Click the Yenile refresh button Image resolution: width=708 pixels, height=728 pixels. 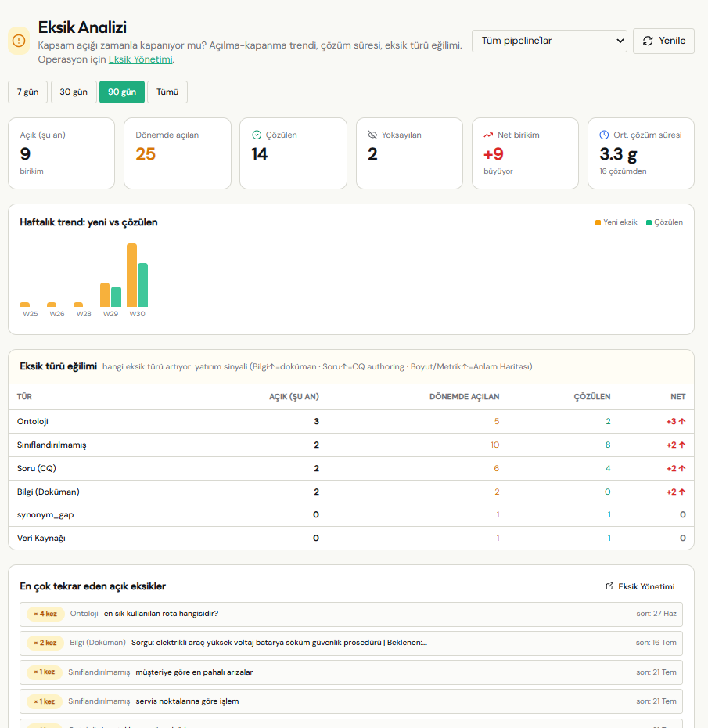(x=663, y=41)
